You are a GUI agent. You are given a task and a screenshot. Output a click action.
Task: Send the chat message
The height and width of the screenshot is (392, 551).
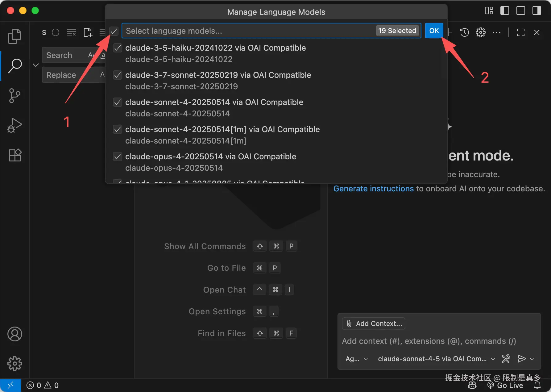point(521,359)
